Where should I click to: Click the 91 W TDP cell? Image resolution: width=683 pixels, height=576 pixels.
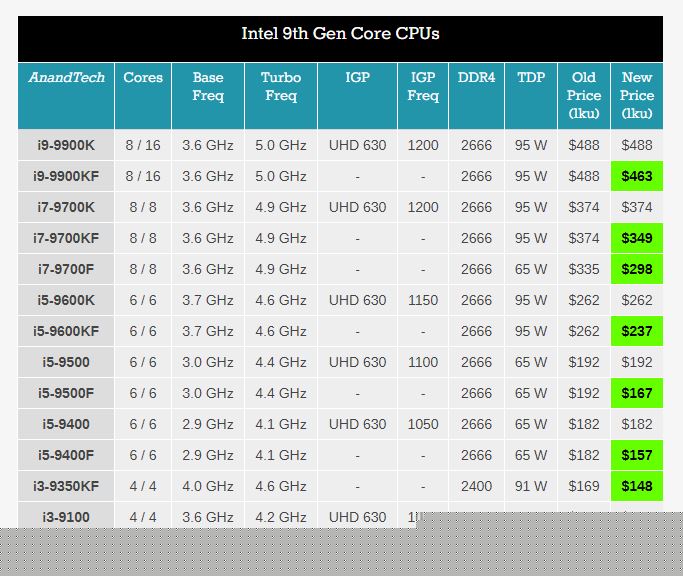click(x=531, y=486)
